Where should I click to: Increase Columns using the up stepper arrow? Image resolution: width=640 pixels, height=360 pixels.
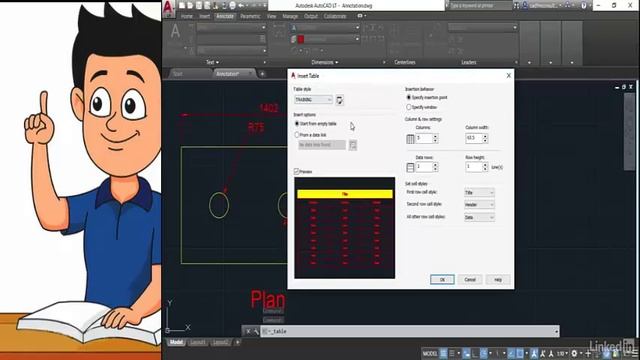(x=435, y=136)
